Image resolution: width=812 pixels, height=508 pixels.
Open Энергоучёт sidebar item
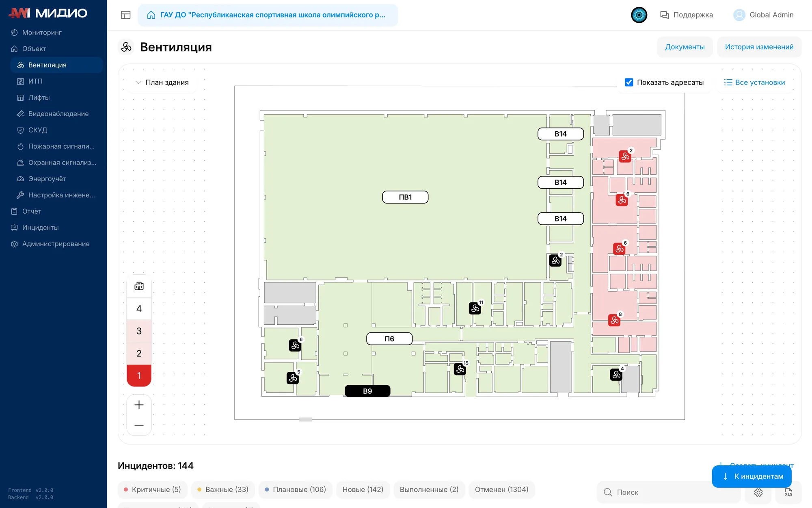47,179
